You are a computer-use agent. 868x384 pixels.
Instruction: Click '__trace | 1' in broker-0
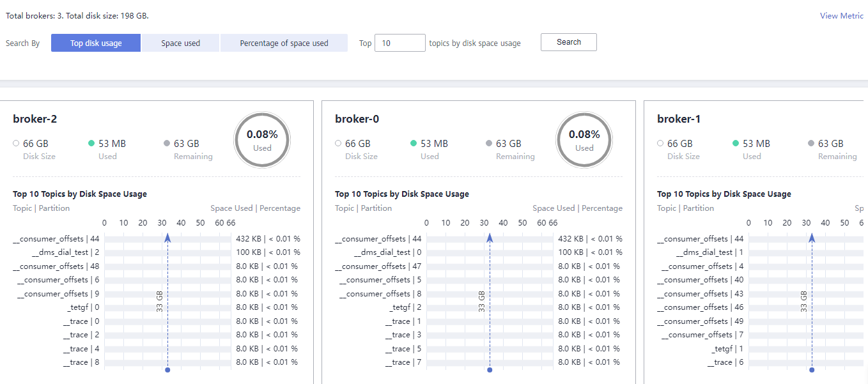coord(403,321)
